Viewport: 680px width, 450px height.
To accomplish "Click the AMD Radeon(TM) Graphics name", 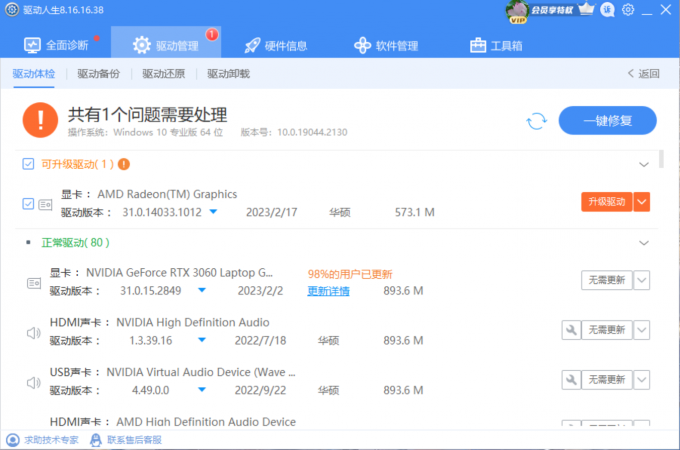I will coord(167,194).
